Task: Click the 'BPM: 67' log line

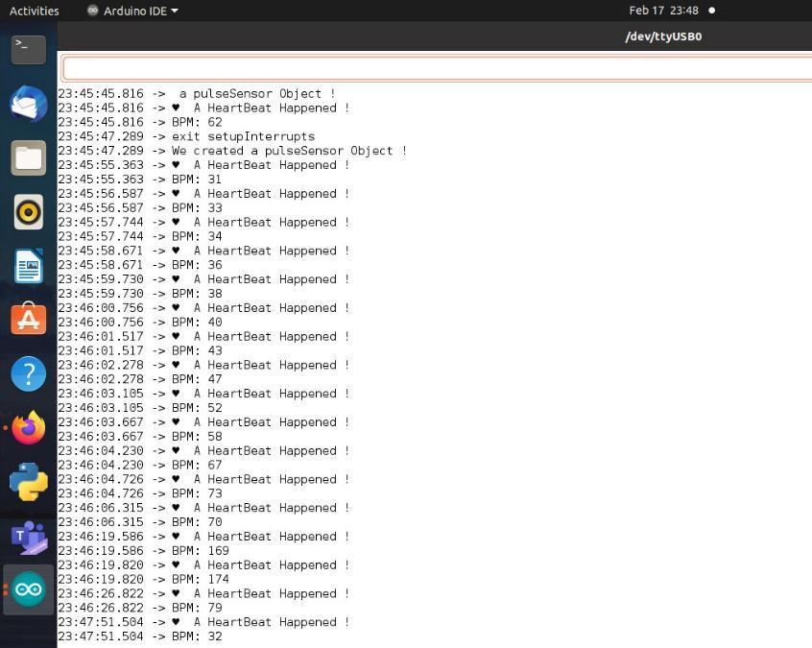Action: point(140,466)
